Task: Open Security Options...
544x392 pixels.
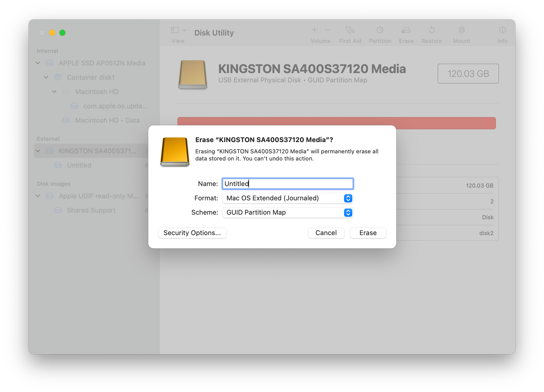Action: 192,233
